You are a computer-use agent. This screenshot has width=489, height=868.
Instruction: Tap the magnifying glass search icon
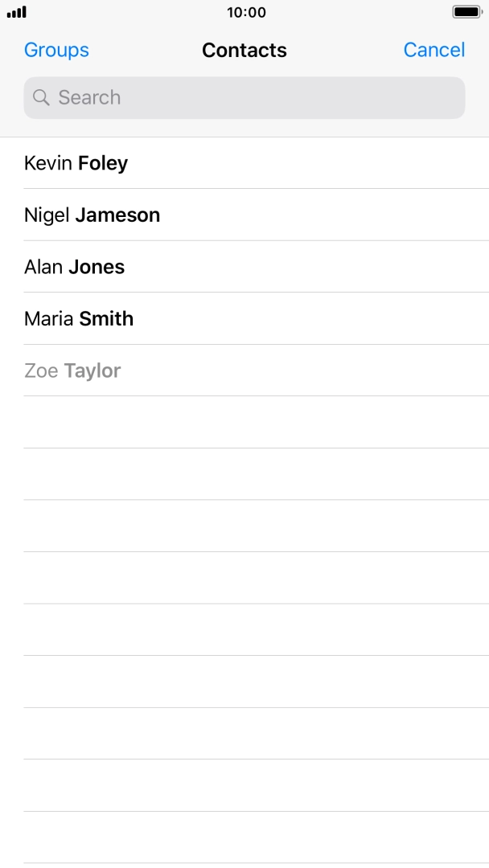point(41,98)
